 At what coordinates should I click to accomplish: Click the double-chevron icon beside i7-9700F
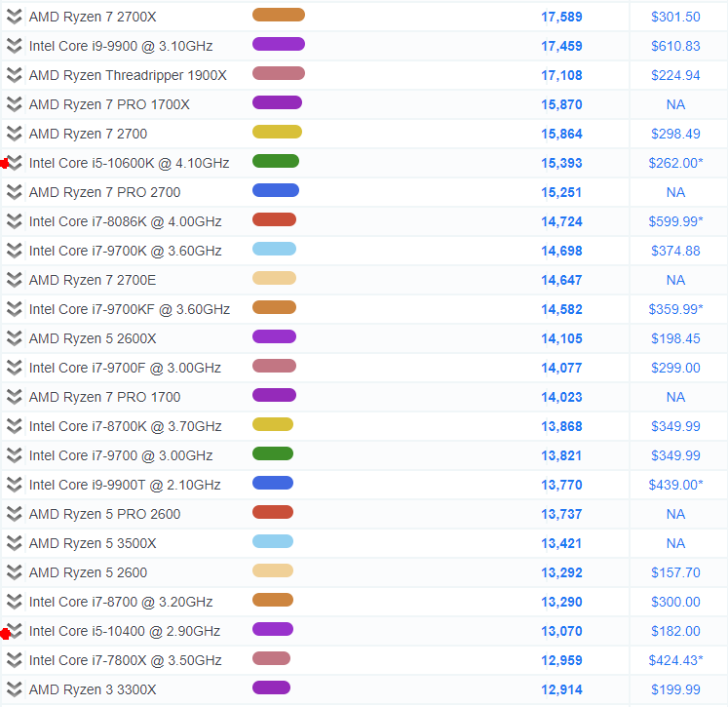15,368
